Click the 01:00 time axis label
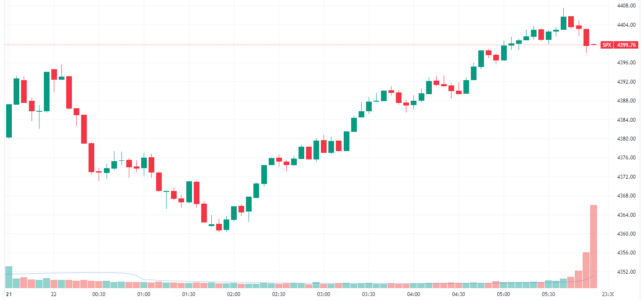This screenshot has width=644, height=300. point(144,294)
